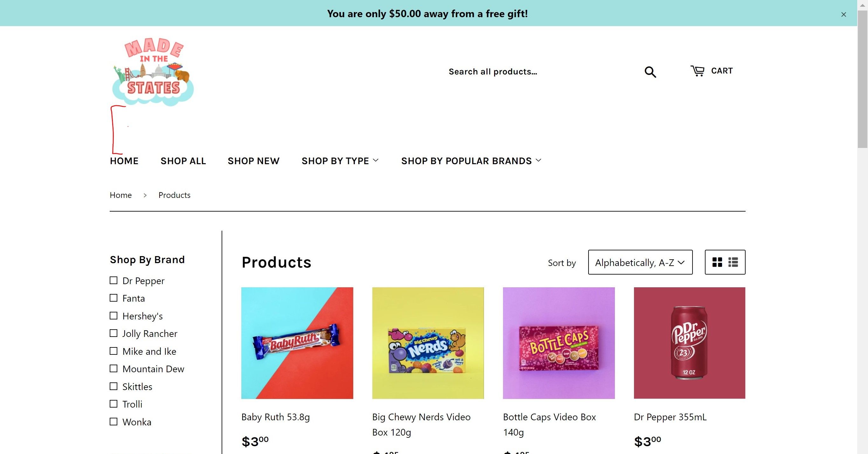Viewport: 868px width, 454px height.
Task: Switch to grid view layout
Action: pos(717,262)
